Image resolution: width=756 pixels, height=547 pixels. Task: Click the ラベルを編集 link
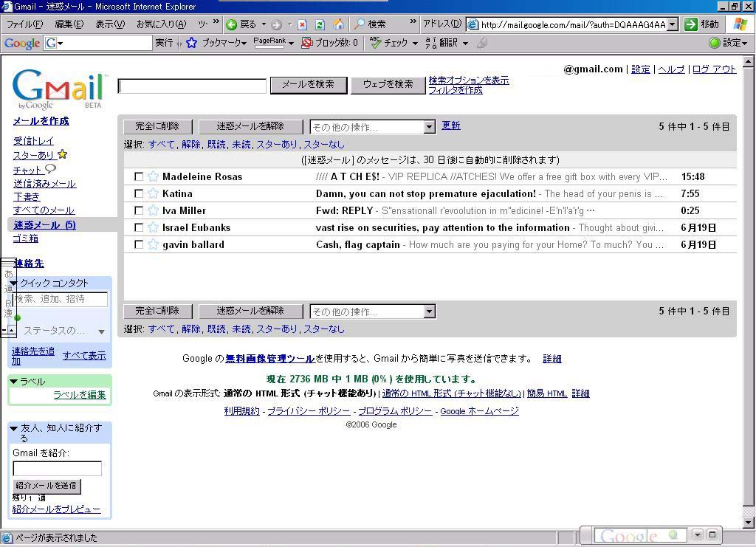point(80,395)
